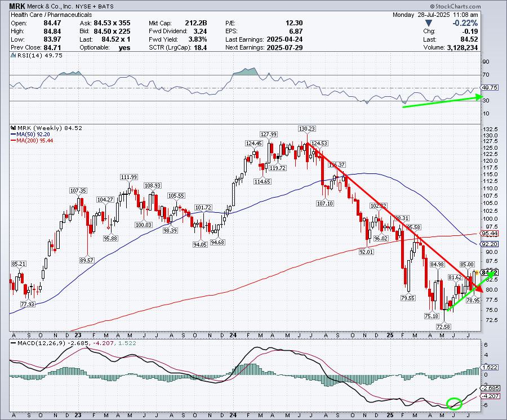This screenshot has height=420, width=507.
Task: Click the Mkt Cap value 212.2B
Action: pos(196,23)
